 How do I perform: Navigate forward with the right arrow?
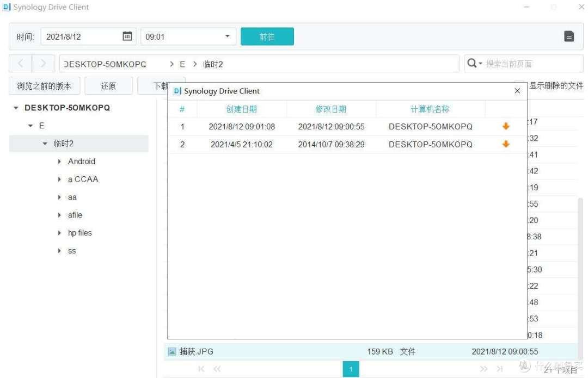tap(44, 63)
